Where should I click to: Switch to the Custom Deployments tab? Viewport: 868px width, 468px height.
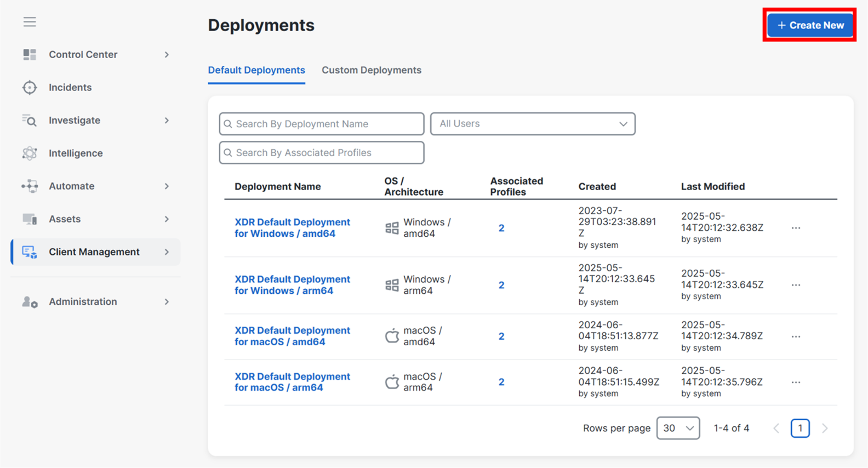point(371,70)
